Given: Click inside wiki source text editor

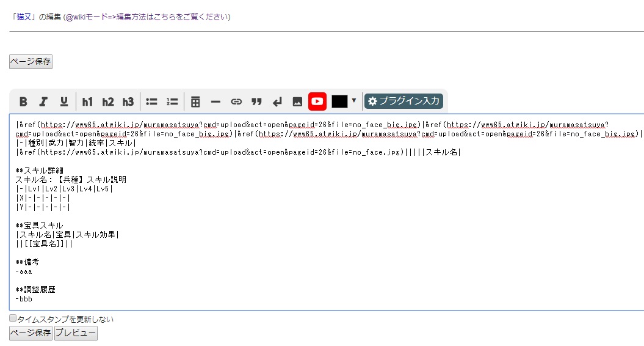Looking at the screenshot, I should 327,212.
